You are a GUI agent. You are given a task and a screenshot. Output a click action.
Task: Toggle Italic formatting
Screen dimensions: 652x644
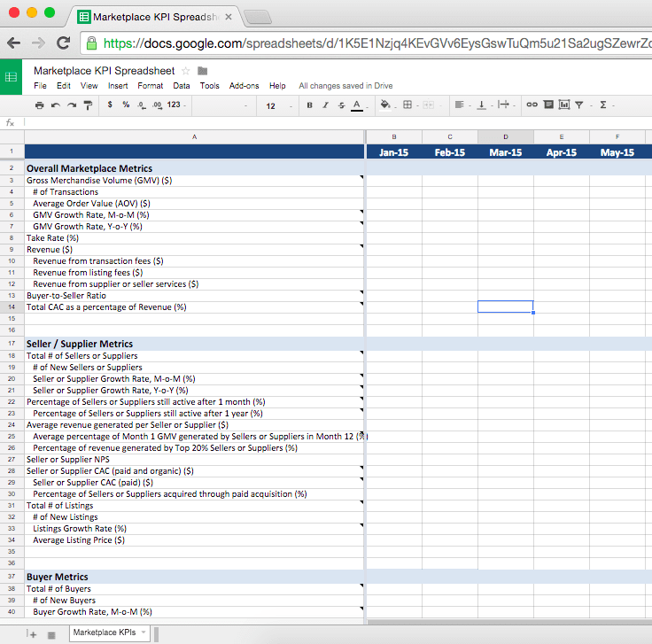325,105
